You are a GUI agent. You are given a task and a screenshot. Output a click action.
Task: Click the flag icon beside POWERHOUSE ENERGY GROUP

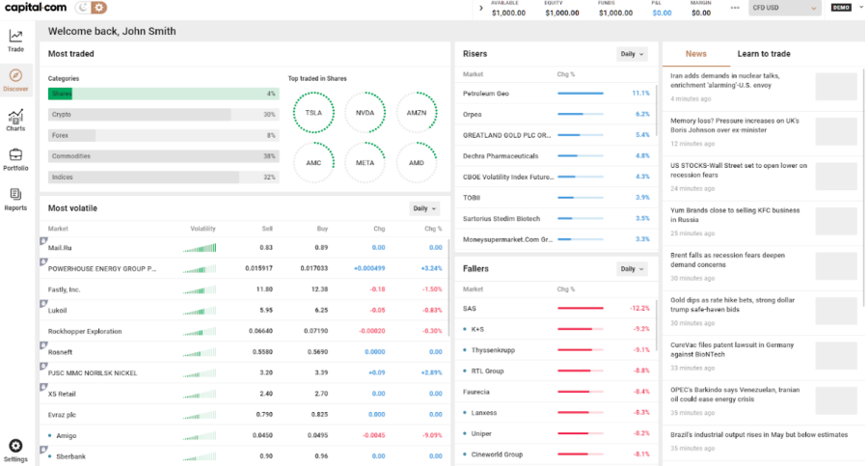tap(43, 262)
